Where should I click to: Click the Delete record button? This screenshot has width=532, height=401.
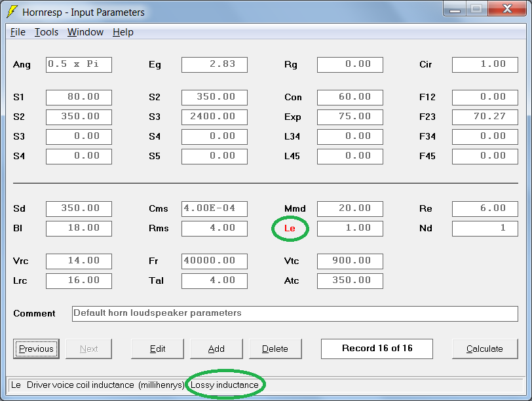point(275,349)
